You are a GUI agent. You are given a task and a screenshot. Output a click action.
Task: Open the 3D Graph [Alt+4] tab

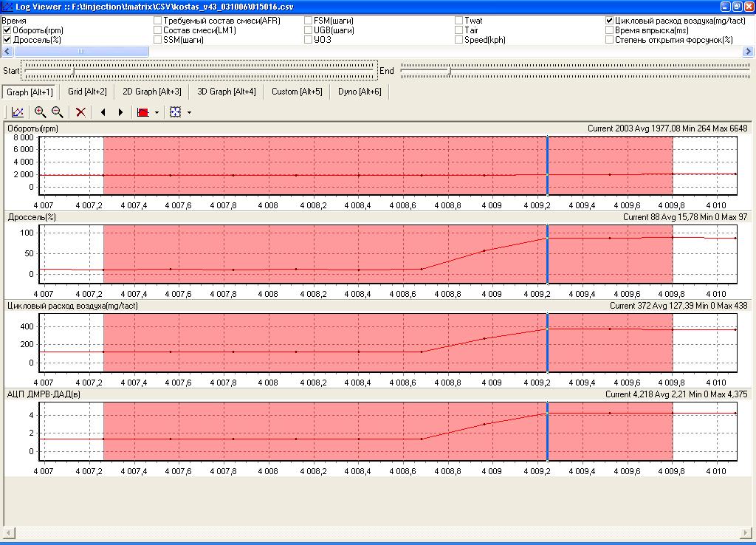226,92
